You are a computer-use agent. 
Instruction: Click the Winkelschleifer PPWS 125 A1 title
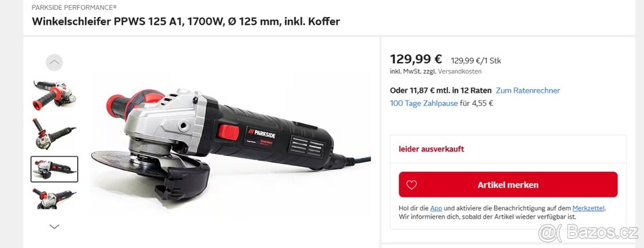[x=186, y=22]
